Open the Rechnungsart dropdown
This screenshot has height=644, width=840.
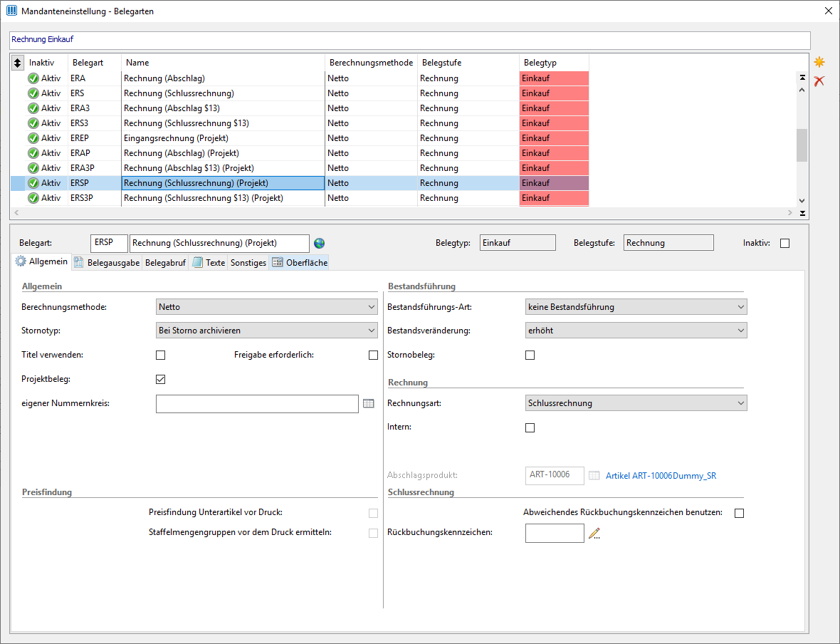[636, 403]
